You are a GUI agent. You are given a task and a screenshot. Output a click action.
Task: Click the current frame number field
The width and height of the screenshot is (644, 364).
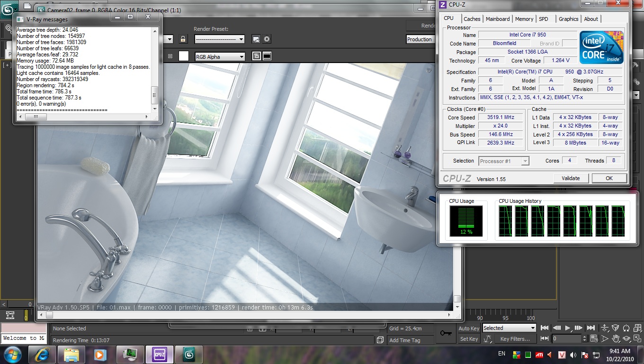point(567,339)
